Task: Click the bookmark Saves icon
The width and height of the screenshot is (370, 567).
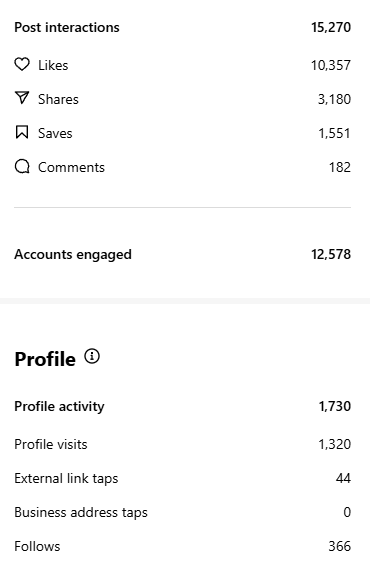Action: (22, 132)
